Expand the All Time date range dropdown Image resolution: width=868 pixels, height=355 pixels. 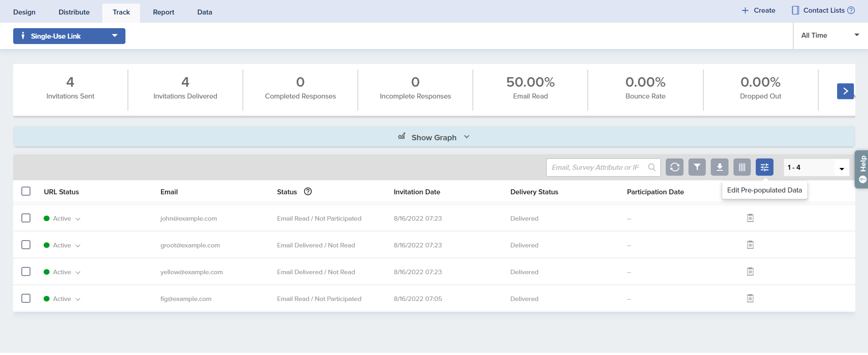[x=829, y=35]
